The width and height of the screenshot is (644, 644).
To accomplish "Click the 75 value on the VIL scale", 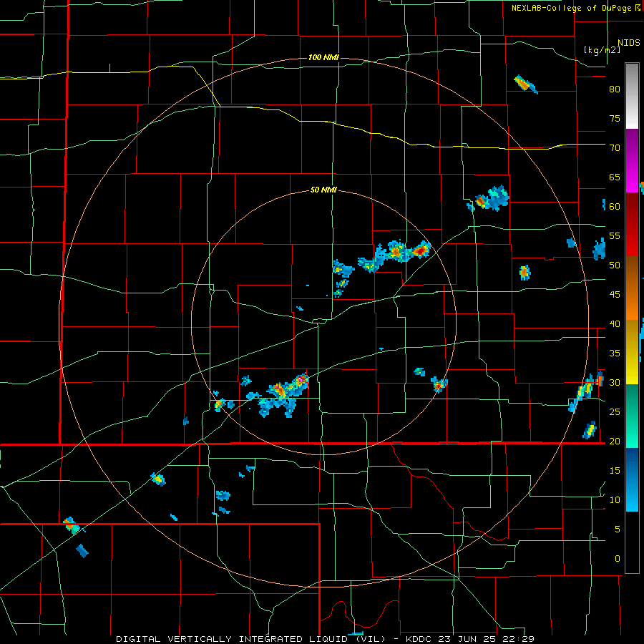I will point(615,118).
